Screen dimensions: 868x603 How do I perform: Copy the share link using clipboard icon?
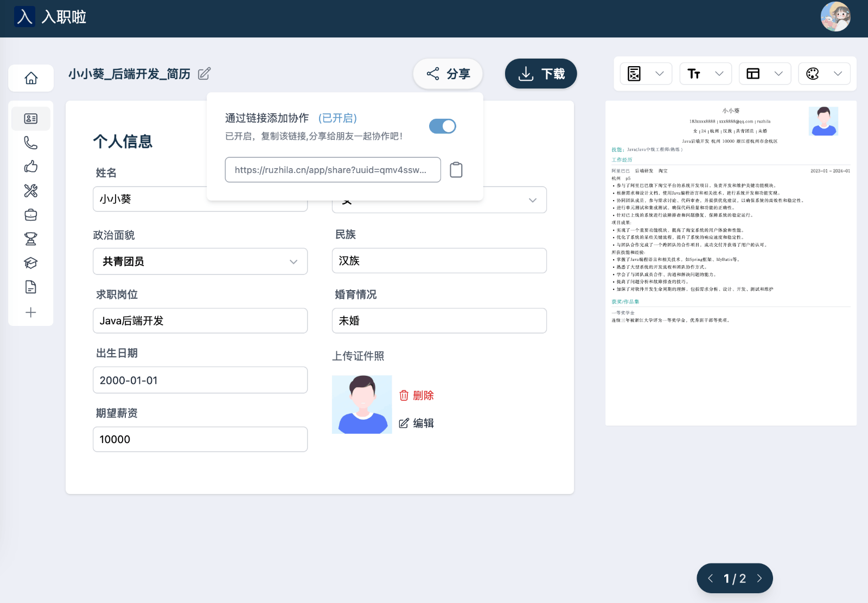[x=456, y=169]
